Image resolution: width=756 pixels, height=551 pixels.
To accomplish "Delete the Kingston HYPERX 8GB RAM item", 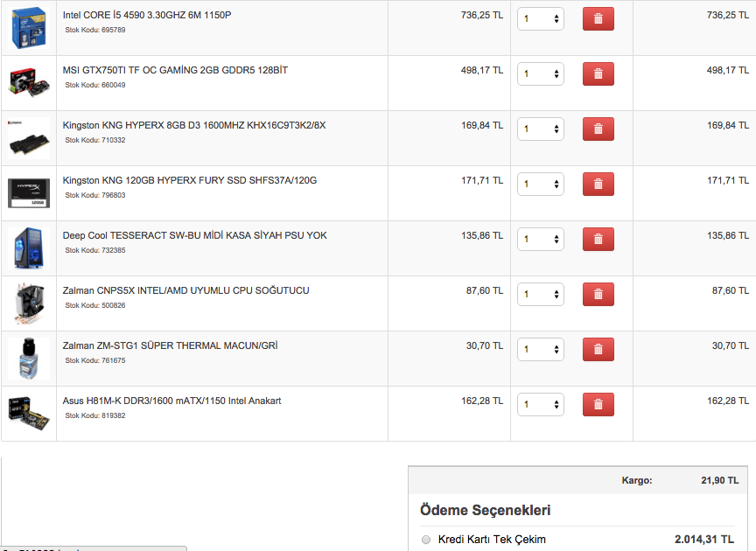I will pos(598,129).
